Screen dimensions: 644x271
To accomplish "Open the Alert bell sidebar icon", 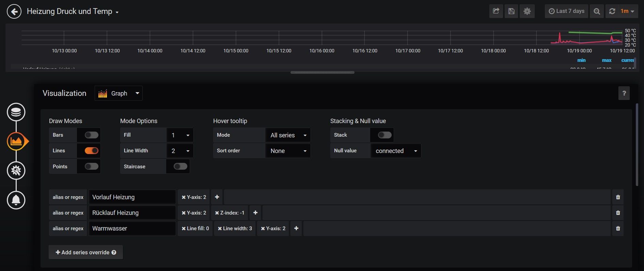I will point(16,200).
